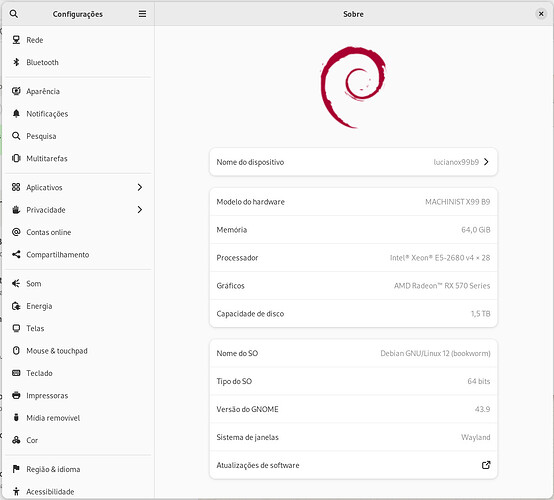This screenshot has width=554, height=500.
Task: Click the Som speaker icon
Action: [x=16, y=283]
